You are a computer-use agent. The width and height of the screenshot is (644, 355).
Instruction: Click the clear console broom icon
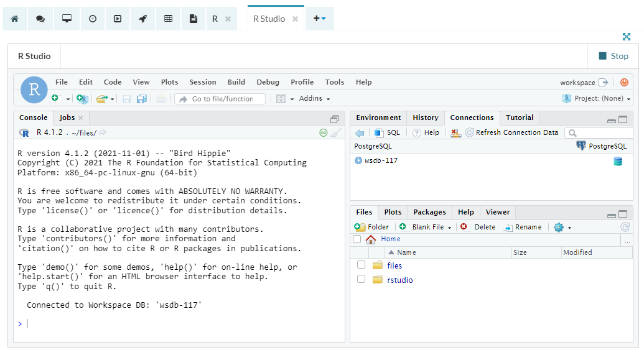click(336, 132)
